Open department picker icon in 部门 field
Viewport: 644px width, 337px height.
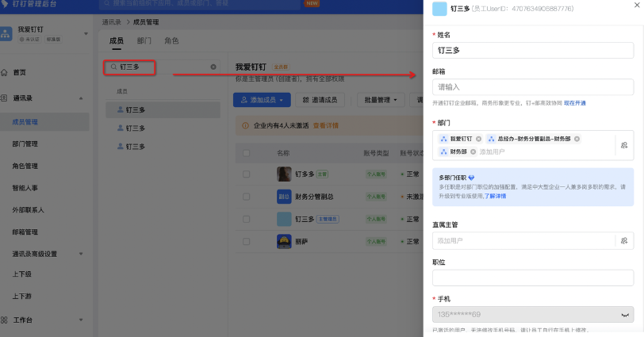pyautogui.click(x=624, y=145)
